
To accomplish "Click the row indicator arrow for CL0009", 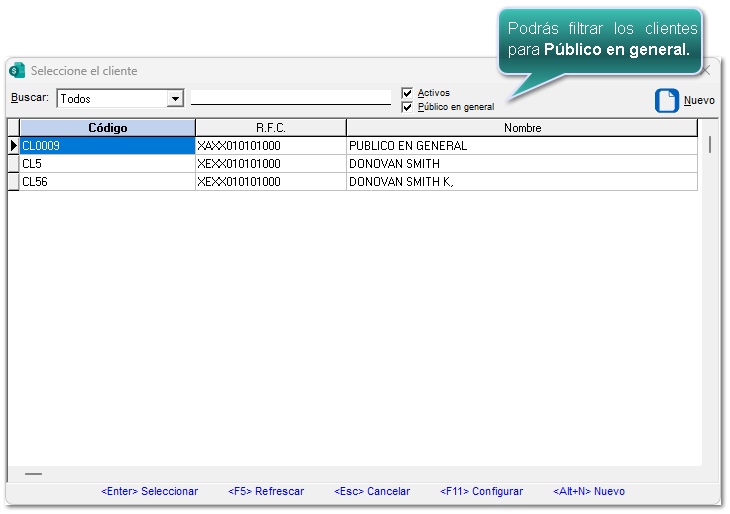I will tap(14, 146).
